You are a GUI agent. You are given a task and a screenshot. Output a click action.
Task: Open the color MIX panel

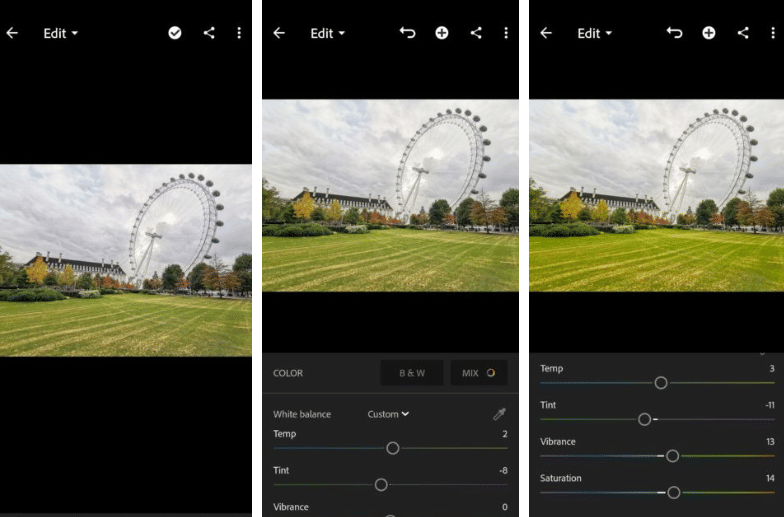point(478,373)
